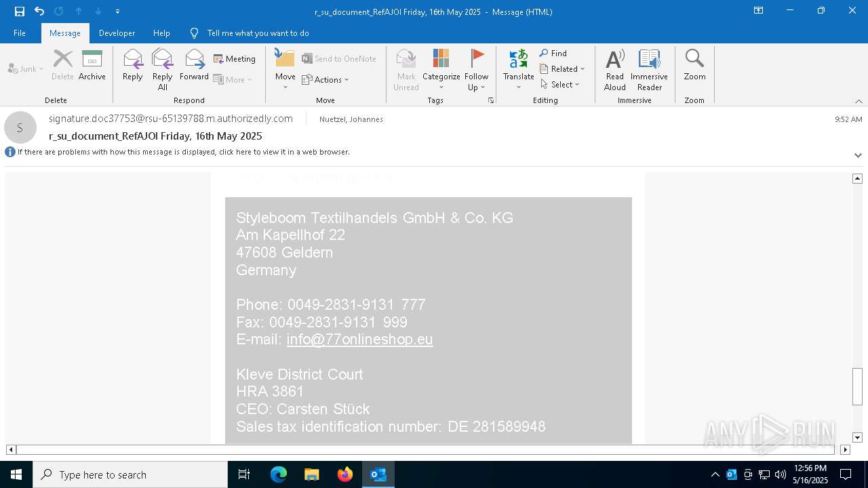This screenshot has width=868, height=488.
Task: Click the text HRA 3861
Action: [270, 391]
